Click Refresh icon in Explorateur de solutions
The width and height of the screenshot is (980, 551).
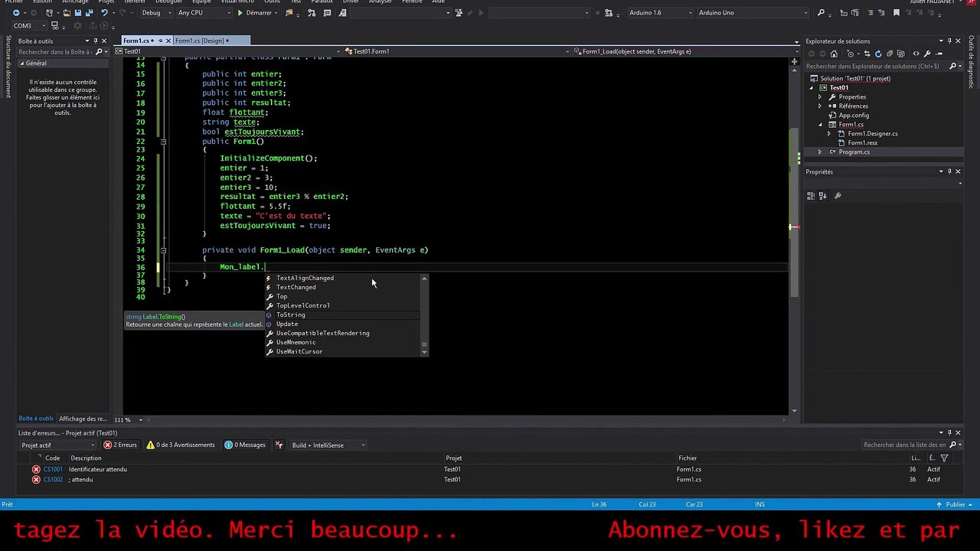point(878,54)
